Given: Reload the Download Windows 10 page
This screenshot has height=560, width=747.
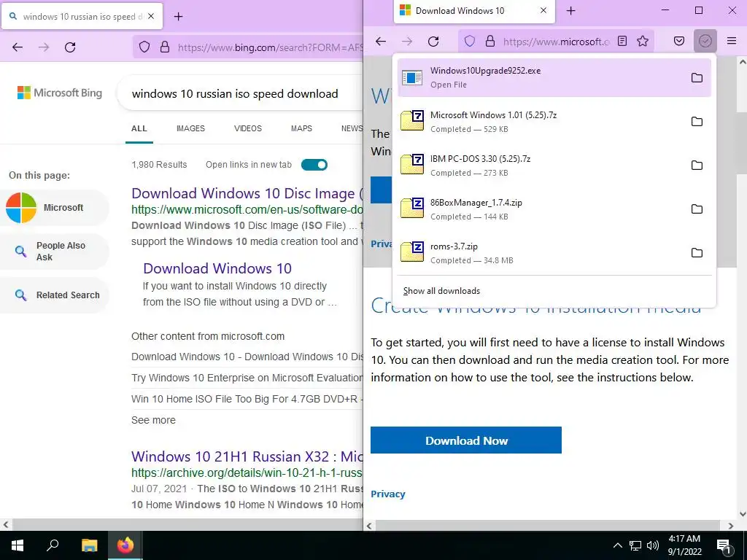Looking at the screenshot, I should [433, 42].
